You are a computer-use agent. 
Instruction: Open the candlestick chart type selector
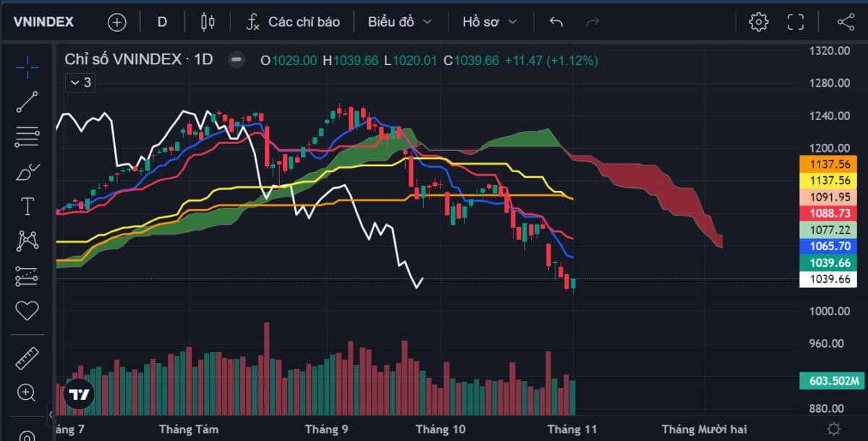208,22
